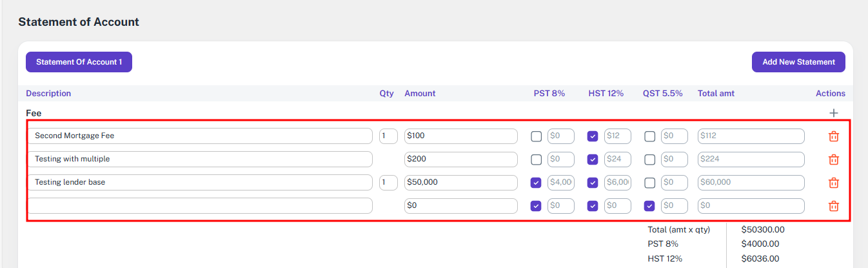Uncheck HST on Second Mortgage Fee row
Screen dimensions: 868x268
coord(593,136)
